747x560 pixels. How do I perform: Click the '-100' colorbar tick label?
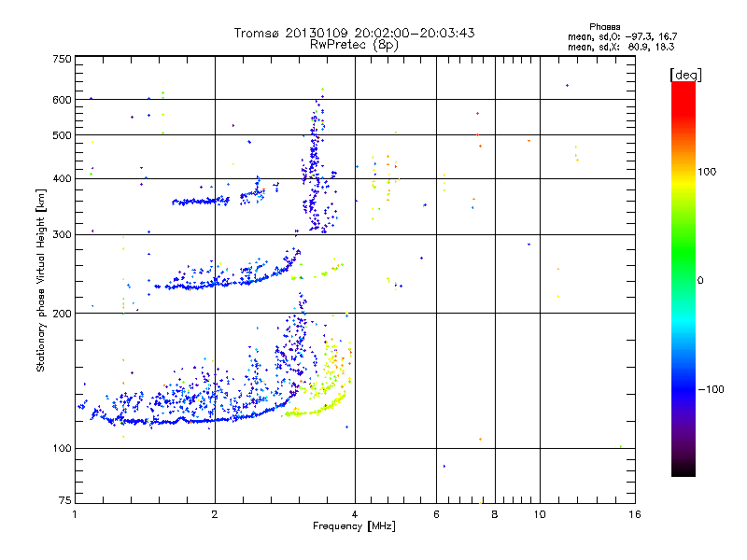point(711,389)
